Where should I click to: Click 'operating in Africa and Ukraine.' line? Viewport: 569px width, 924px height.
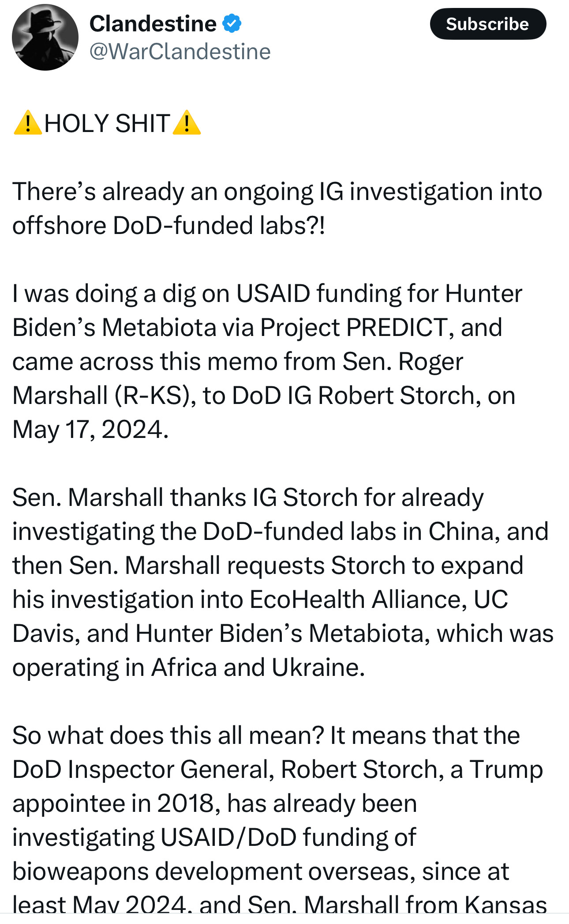188,668
